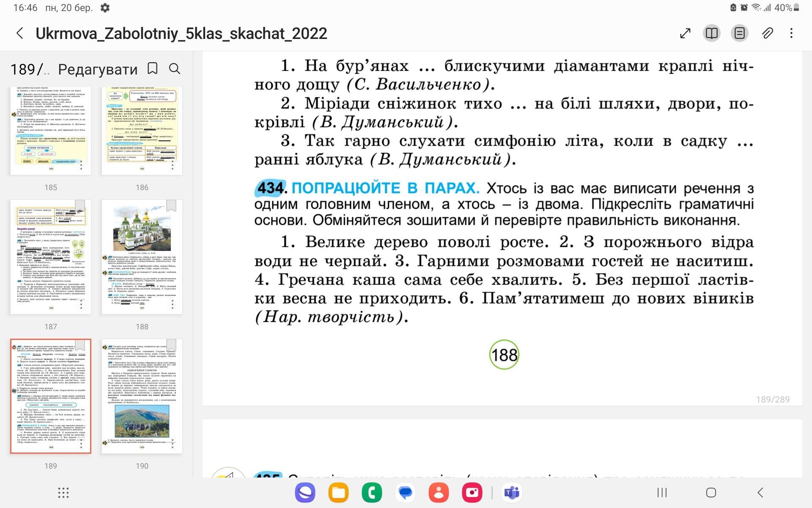
Task: Select page 185 thumbnail
Action: tap(51, 131)
